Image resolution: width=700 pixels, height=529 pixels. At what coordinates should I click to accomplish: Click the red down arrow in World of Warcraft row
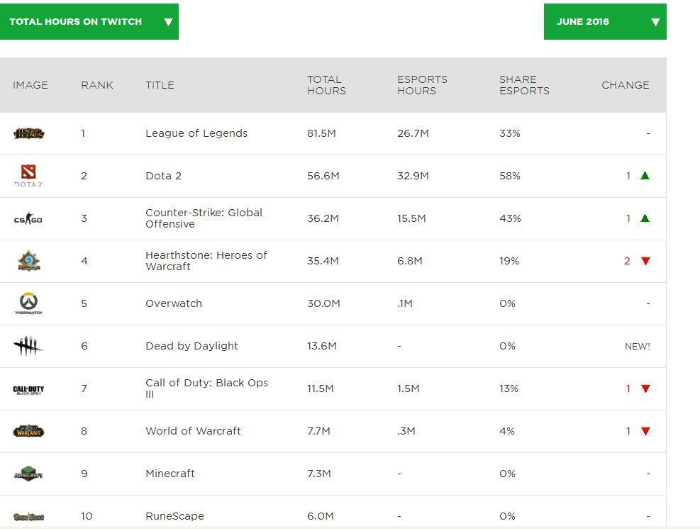click(646, 431)
